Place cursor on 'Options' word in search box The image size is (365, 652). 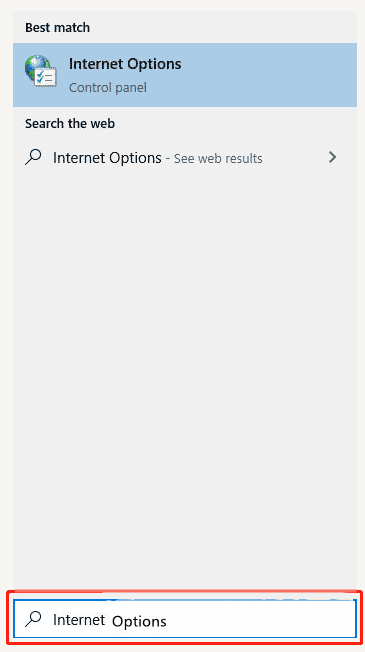(139, 621)
